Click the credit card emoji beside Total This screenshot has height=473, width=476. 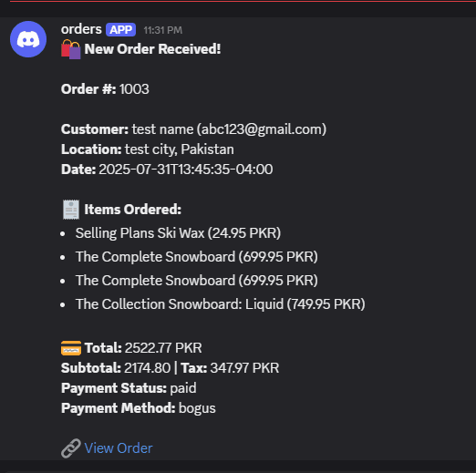[x=71, y=348]
